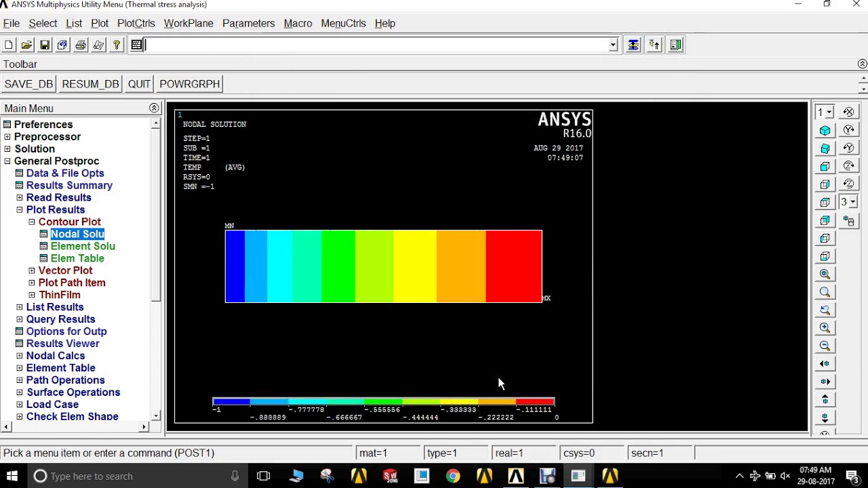Collapse the Toolbar panel chevron
This screenshot has width=868, height=488.
[862, 64]
